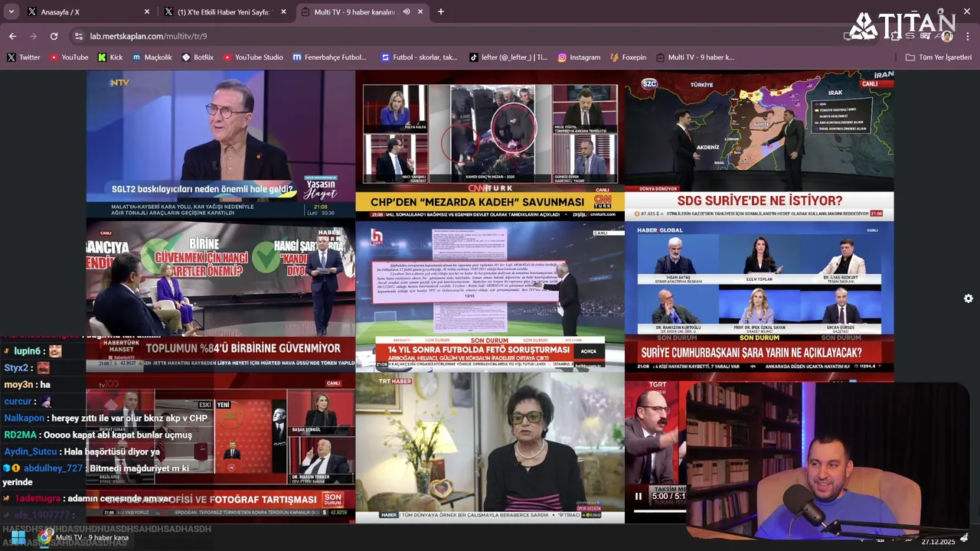Viewport: 980px width, 551px height.
Task: Open the YouTube Studio bookmark
Action: [253, 57]
